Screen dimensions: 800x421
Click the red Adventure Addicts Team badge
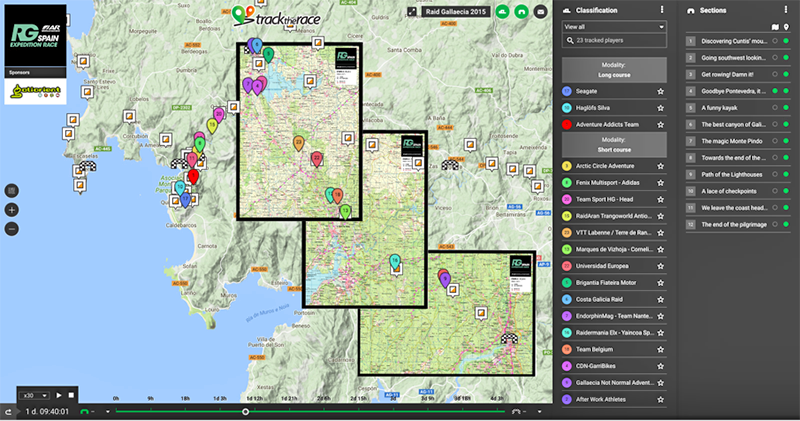tap(566, 125)
